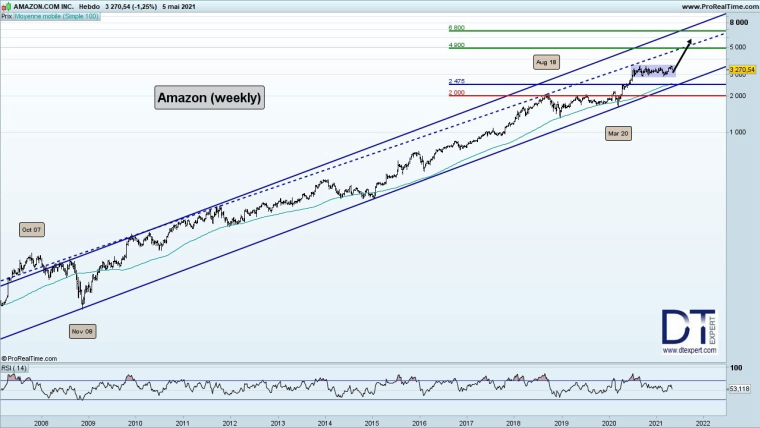Click the 5 000 price axis value
Image resolution: width=760 pixels, height=428 pixels.
pyautogui.click(x=738, y=48)
